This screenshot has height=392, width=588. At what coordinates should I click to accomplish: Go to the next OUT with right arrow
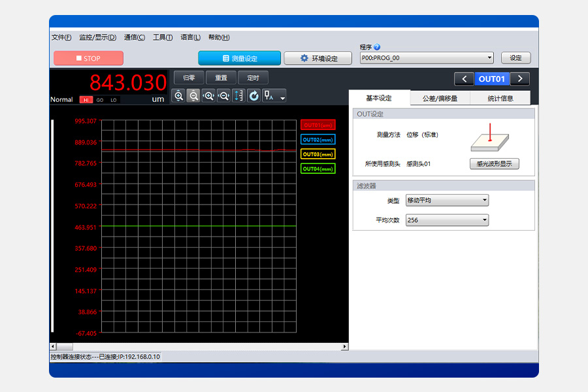(x=520, y=79)
